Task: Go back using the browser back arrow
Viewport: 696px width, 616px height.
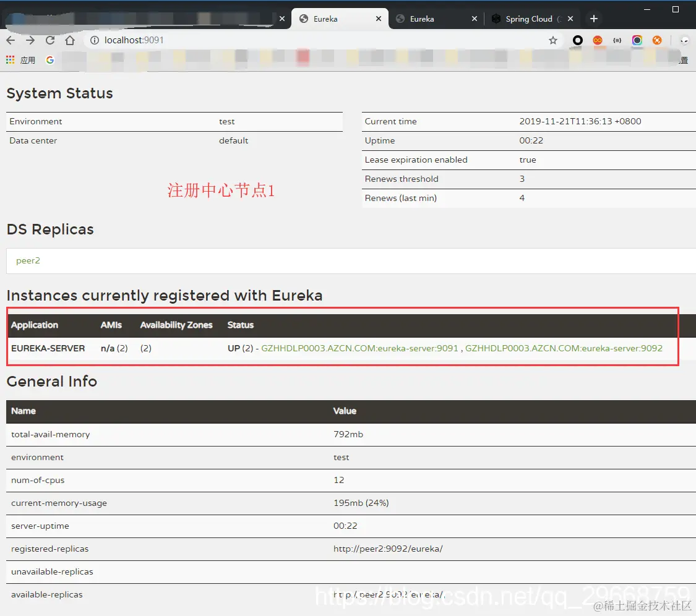Action: (x=11, y=40)
